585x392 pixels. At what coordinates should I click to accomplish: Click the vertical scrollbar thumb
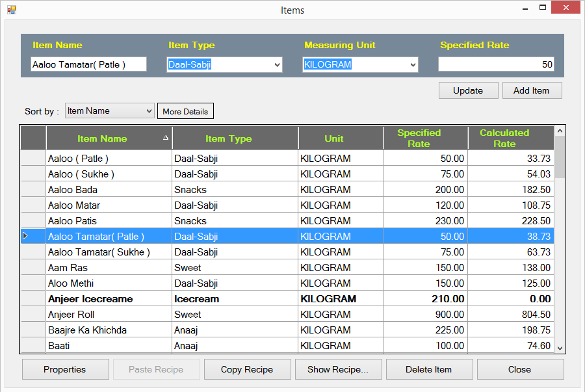click(x=560, y=157)
